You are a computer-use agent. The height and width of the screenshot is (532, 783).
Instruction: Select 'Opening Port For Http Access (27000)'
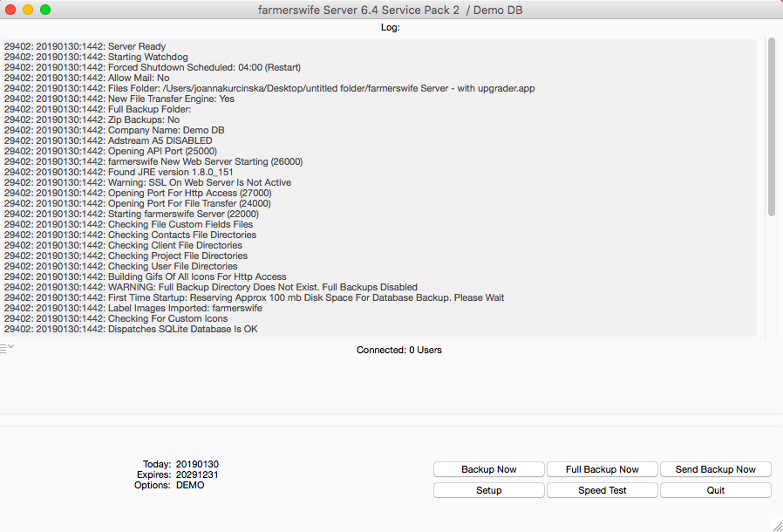pos(138,194)
